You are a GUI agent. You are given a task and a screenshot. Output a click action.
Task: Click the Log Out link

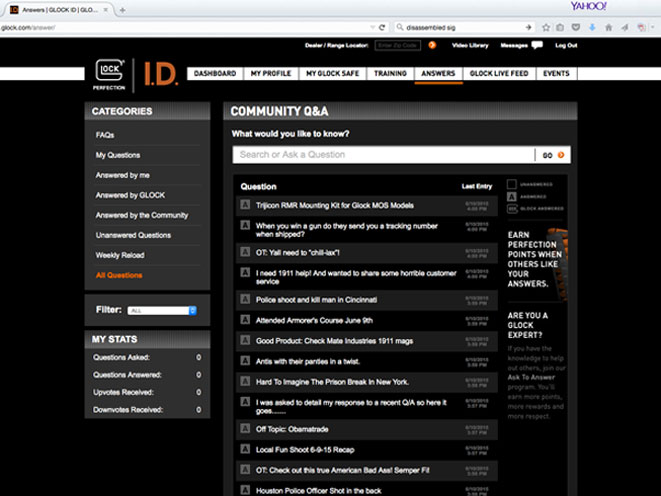(x=566, y=45)
